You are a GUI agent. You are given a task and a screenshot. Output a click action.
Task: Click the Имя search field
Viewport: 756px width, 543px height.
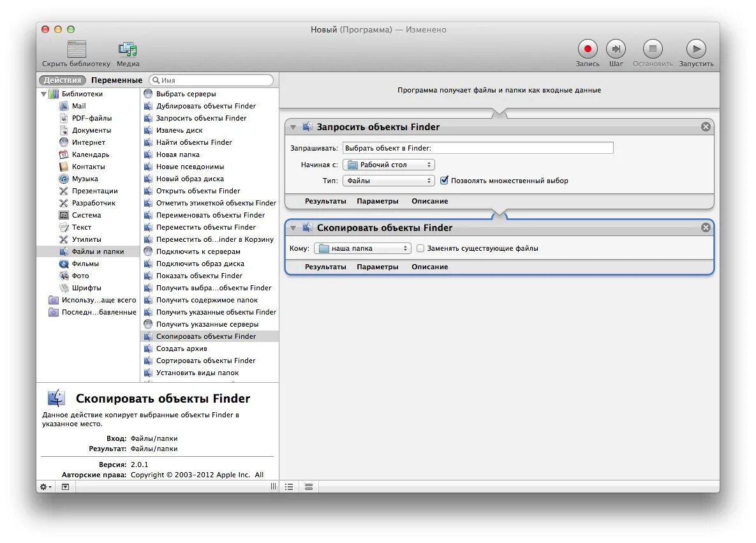point(211,80)
